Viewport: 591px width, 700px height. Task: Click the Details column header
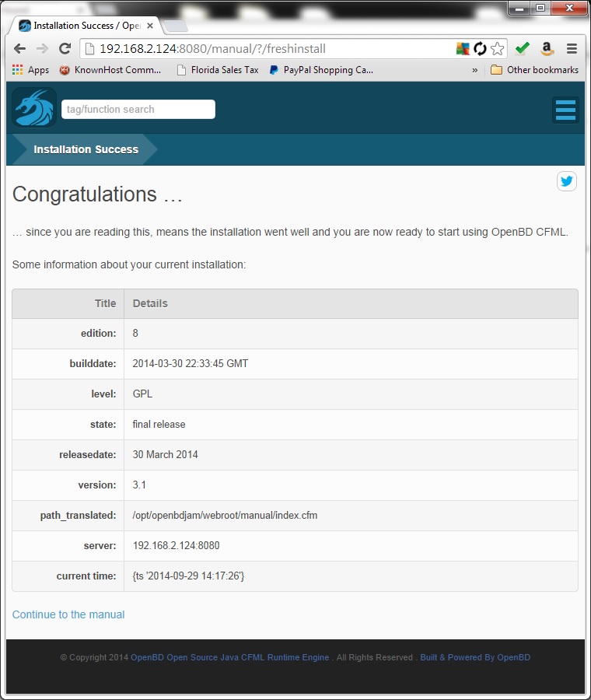coord(150,303)
